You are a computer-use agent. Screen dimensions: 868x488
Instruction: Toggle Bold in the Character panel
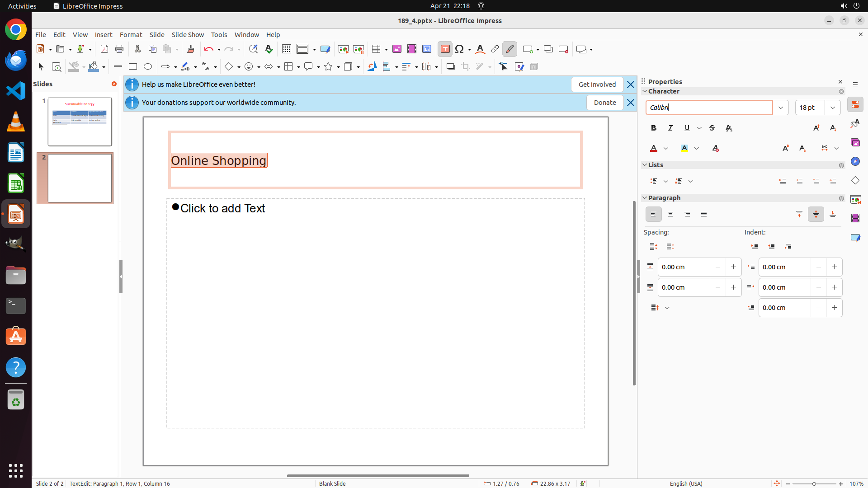653,128
